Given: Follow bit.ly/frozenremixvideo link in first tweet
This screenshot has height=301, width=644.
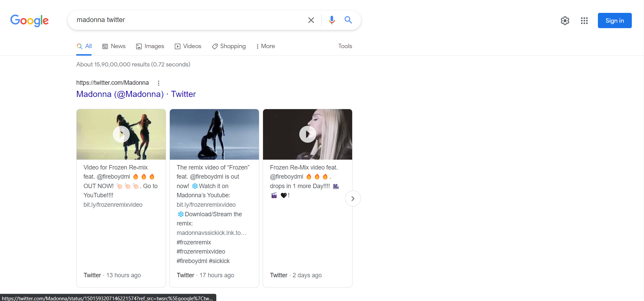Looking at the screenshot, I should click(113, 205).
